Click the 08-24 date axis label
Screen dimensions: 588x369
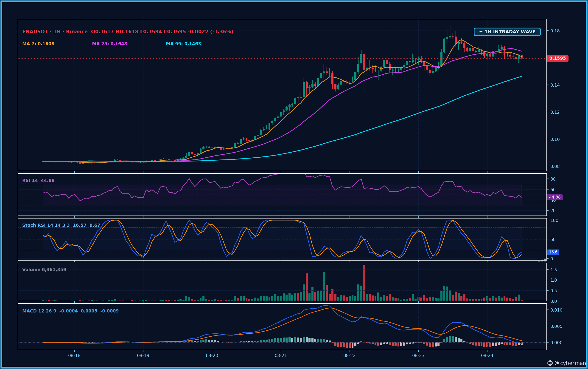pyautogui.click(x=487, y=356)
